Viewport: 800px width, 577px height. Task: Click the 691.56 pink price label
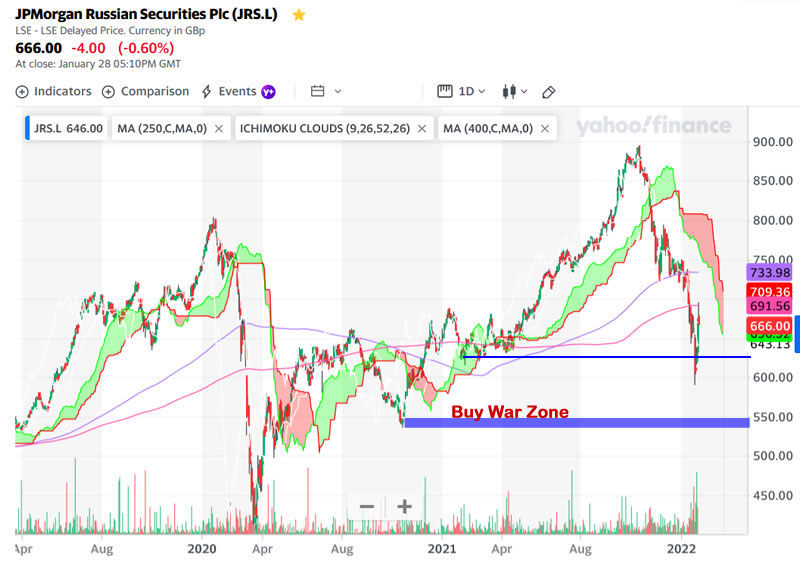[769, 306]
